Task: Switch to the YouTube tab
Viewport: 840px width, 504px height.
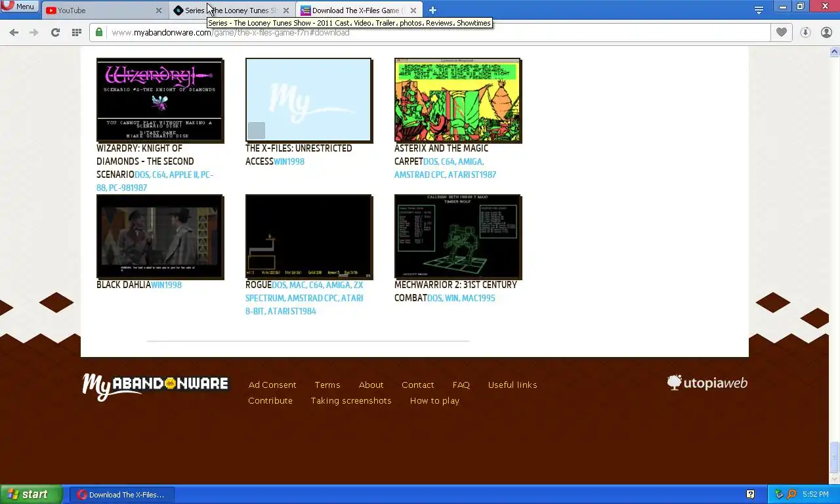Action: pyautogui.click(x=103, y=10)
